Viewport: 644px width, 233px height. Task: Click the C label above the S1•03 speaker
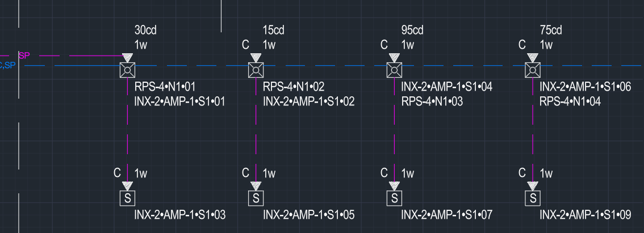(x=117, y=173)
